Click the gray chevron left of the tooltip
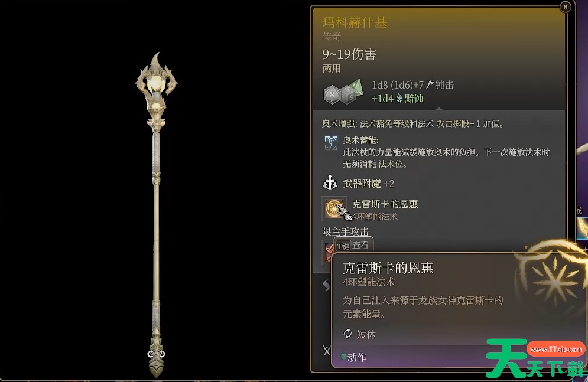 (326, 285)
